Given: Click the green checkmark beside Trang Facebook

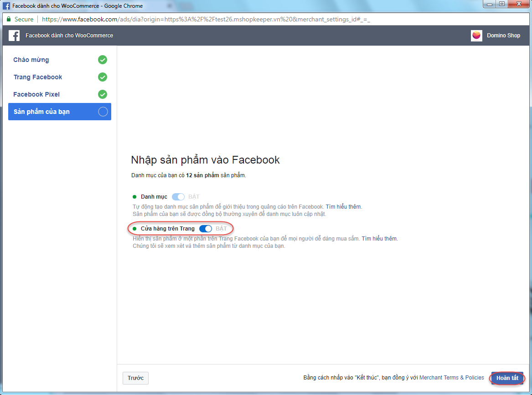Looking at the screenshot, I should pyautogui.click(x=103, y=77).
